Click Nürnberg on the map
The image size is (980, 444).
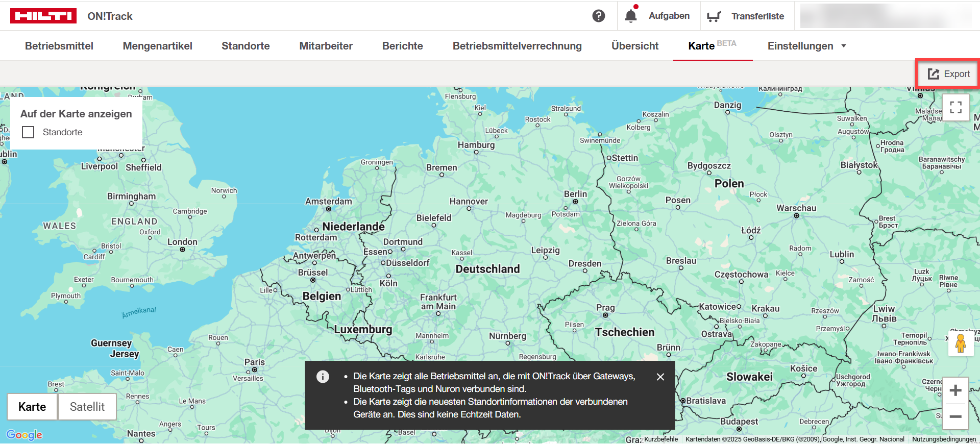click(x=507, y=336)
